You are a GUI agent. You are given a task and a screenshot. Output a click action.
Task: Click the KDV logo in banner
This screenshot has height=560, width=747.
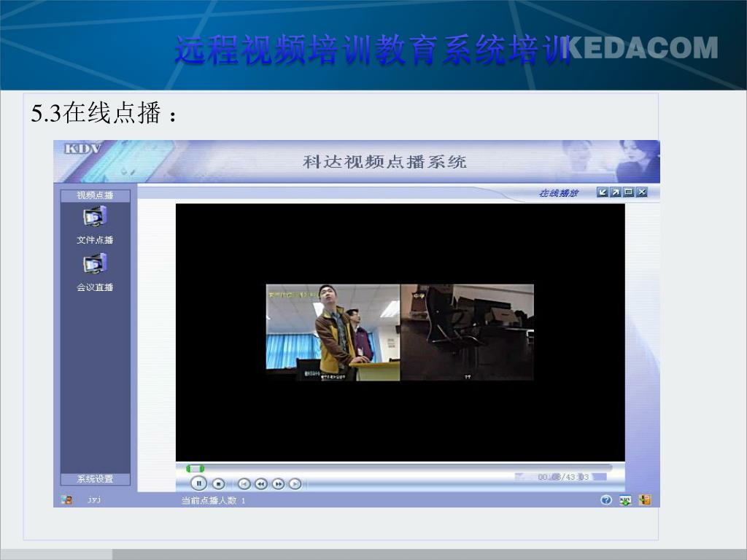[83, 149]
